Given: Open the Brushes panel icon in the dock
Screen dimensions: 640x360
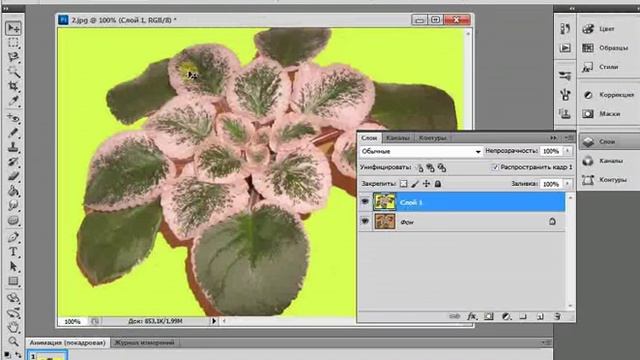Looking at the screenshot, I should pos(565,95).
